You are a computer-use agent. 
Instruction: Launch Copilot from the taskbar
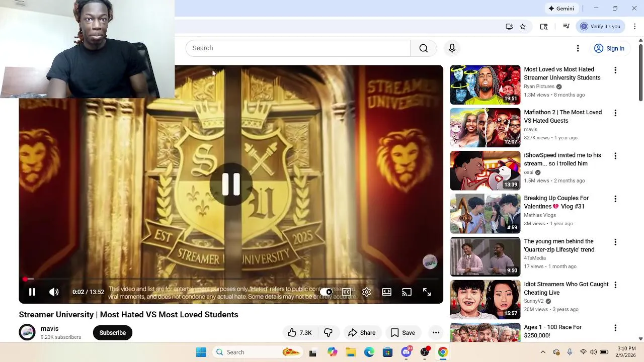point(332,352)
